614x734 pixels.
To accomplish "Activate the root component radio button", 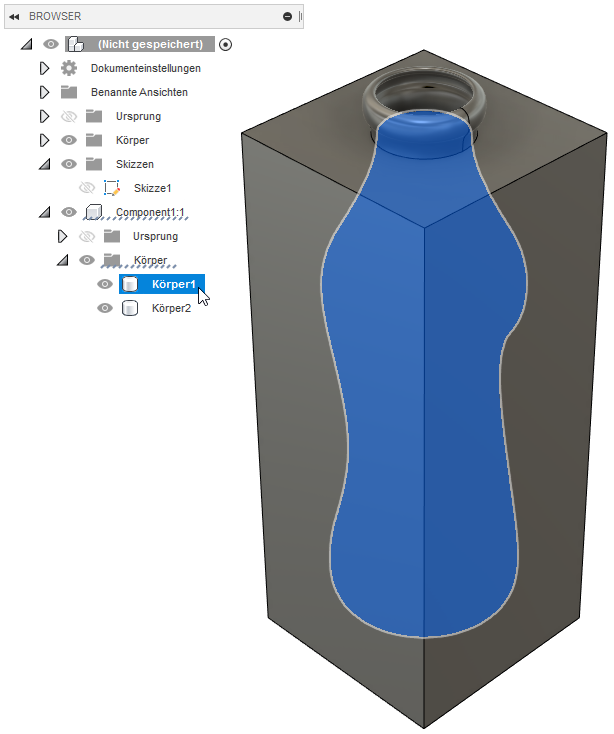I will point(226,45).
